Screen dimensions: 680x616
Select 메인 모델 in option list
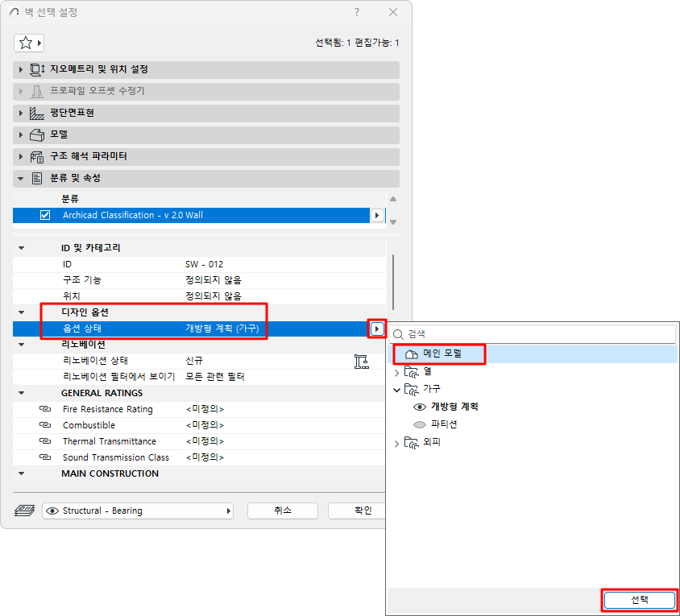(533, 354)
